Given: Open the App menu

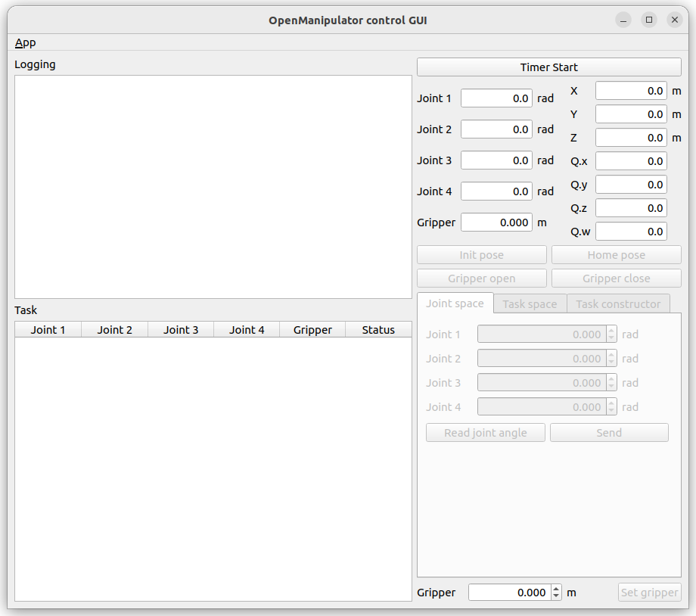Looking at the screenshot, I should tap(25, 42).
